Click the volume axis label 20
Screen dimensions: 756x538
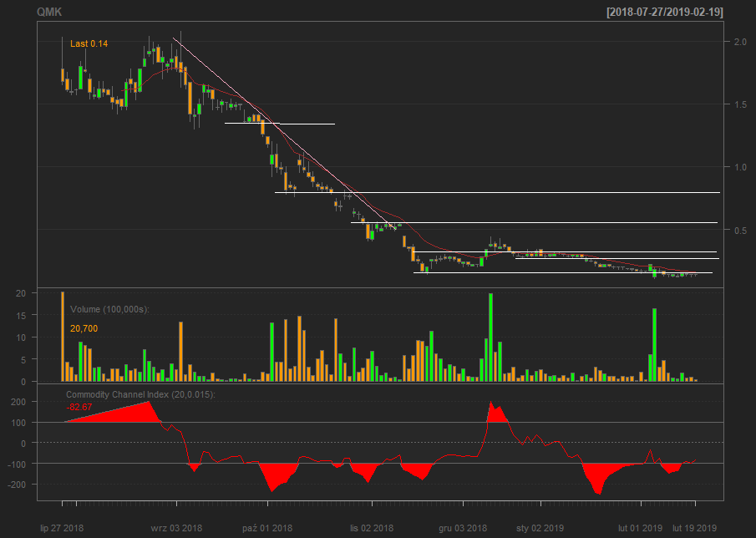pos(20,293)
